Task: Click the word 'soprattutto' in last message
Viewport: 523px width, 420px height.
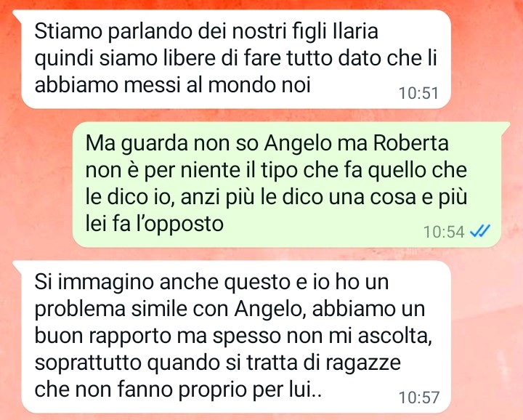Action: tap(88, 363)
